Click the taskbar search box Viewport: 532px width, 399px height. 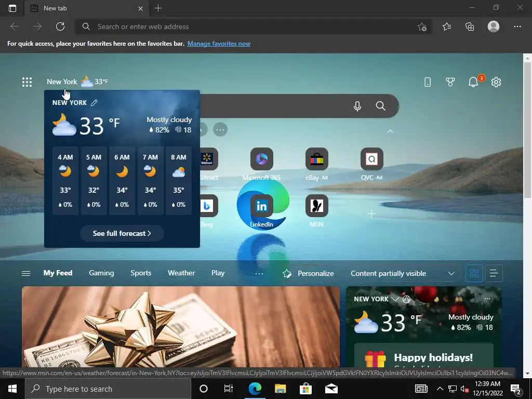coord(108,389)
